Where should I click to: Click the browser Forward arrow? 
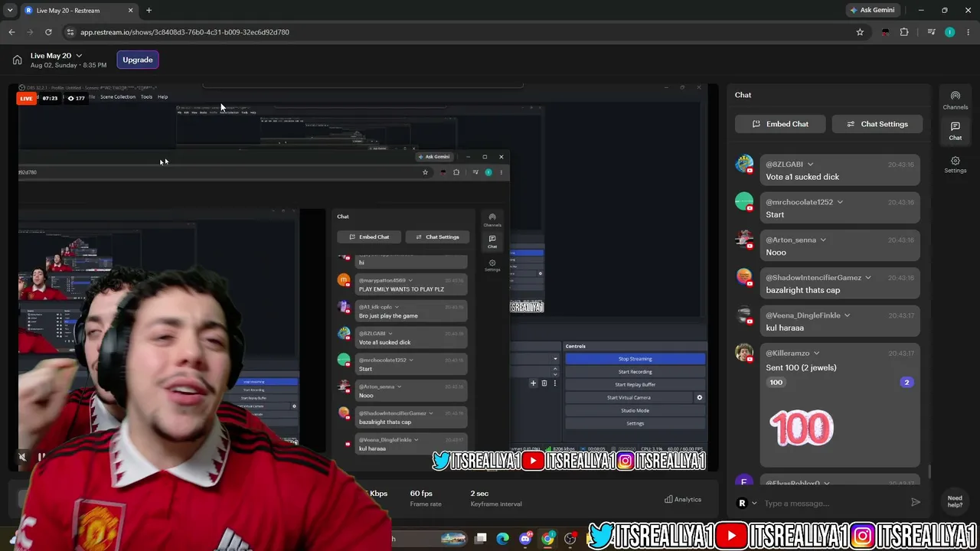pyautogui.click(x=30, y=32)
